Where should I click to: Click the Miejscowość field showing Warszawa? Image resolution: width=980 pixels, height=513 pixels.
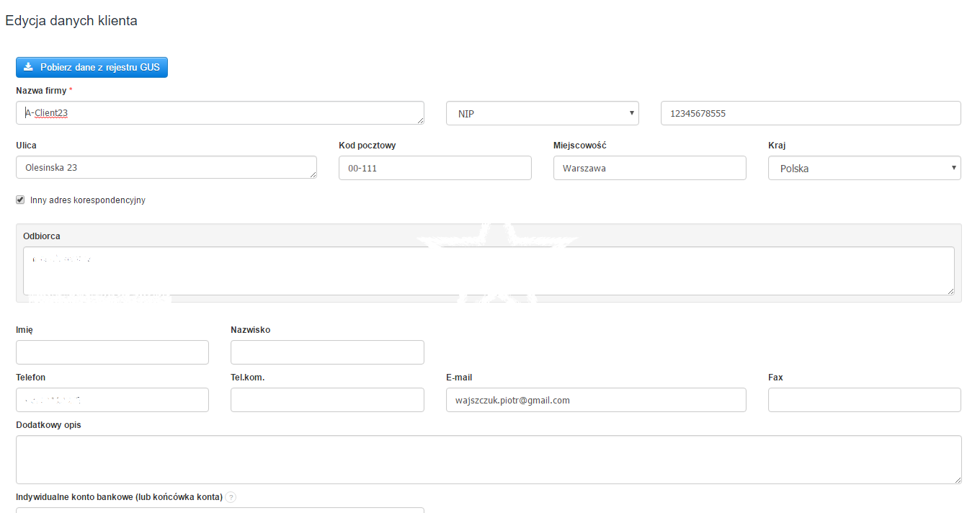[x=649, y=168]
